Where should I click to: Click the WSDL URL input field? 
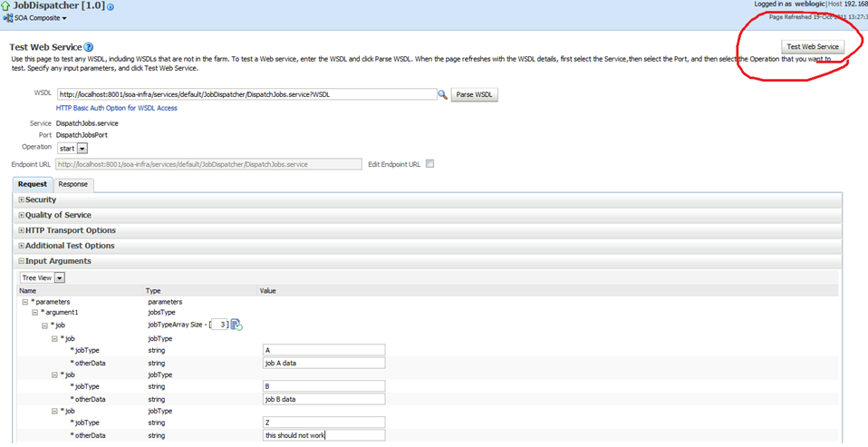coord(245,94)
